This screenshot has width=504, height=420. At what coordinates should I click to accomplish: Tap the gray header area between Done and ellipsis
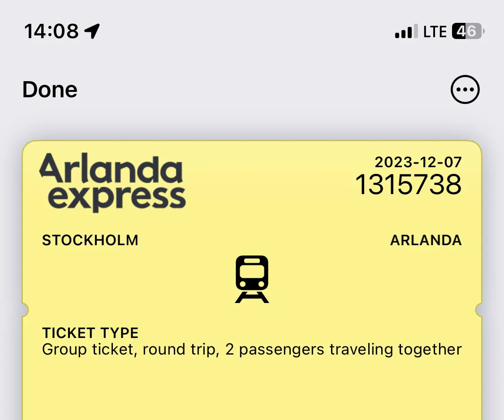[x=260, y=89]
